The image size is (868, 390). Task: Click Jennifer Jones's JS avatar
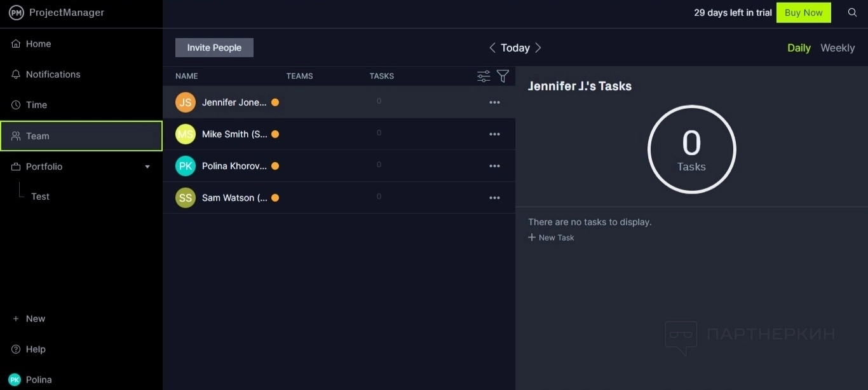pos(186,102)
